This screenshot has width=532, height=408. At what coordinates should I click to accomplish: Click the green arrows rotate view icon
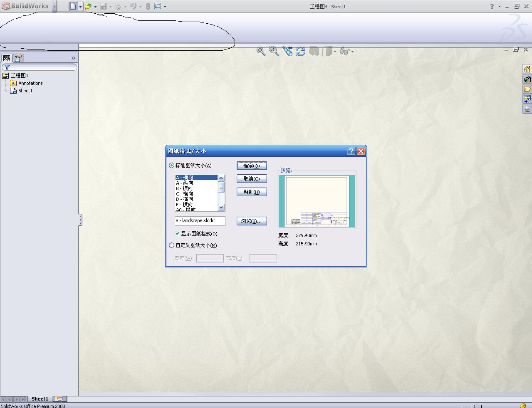click(x=300, y=51)
